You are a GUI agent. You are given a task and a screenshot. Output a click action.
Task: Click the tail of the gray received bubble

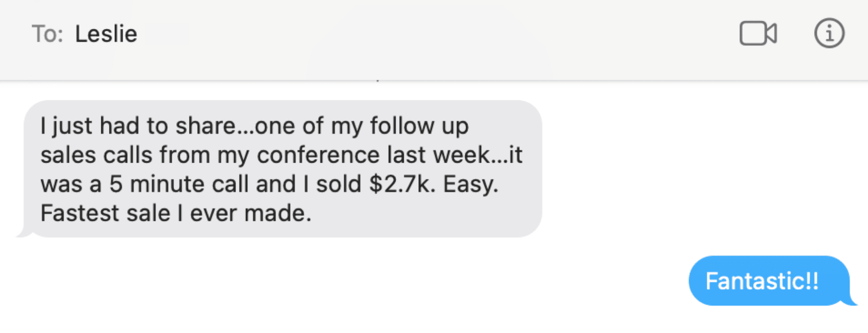click(25, 232)
